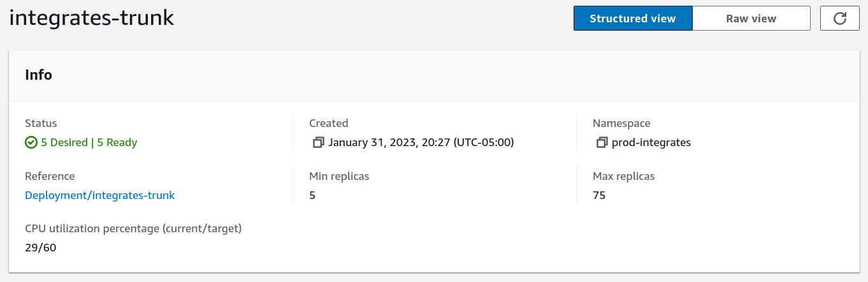The width and height of the screenshot is (868, 282).
Task: Click the Max replicas value 75
Action: pos(599,195)
